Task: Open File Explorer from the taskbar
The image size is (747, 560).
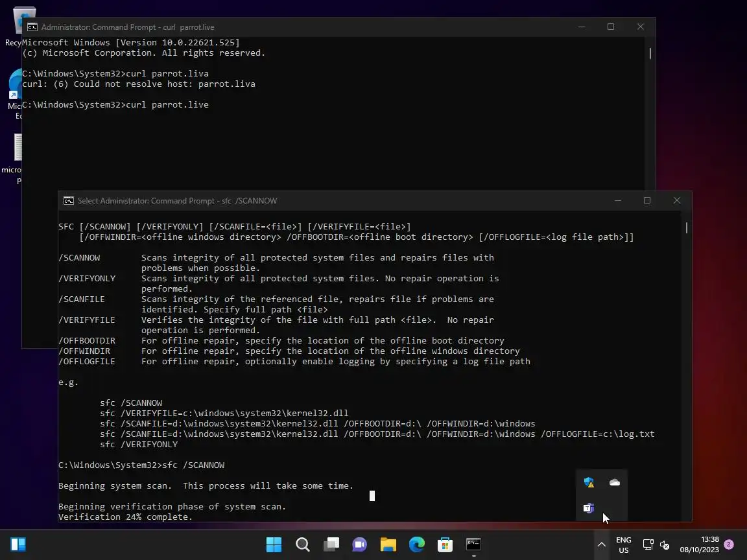Action: pyautogui.click(x=388, y=544)
